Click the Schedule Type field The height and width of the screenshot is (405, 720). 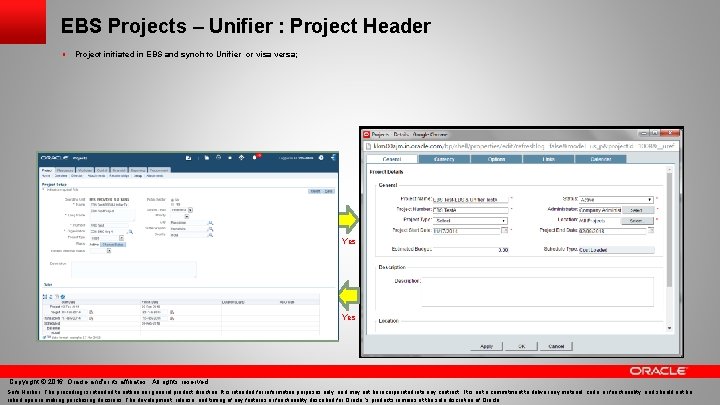tap(616, 250)
